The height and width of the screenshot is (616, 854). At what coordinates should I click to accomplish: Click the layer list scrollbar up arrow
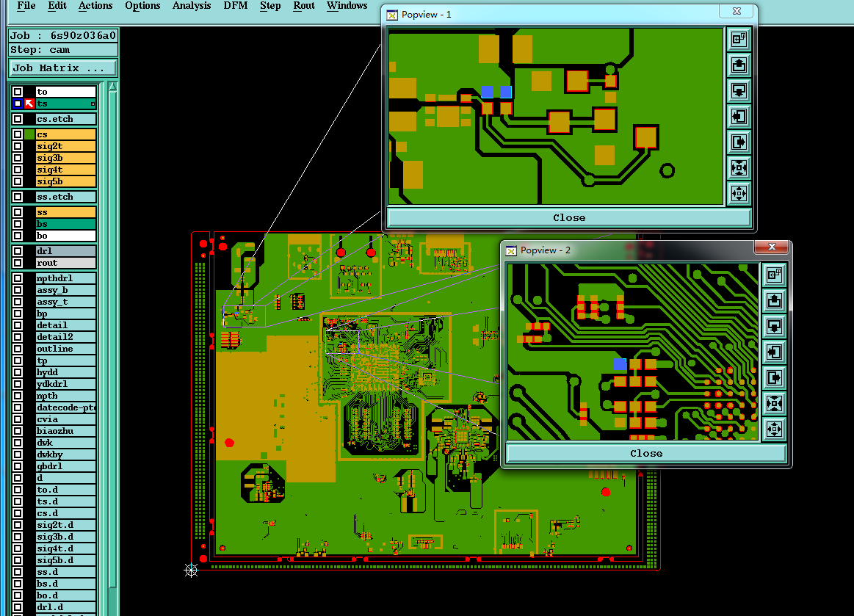click(113, 87)
